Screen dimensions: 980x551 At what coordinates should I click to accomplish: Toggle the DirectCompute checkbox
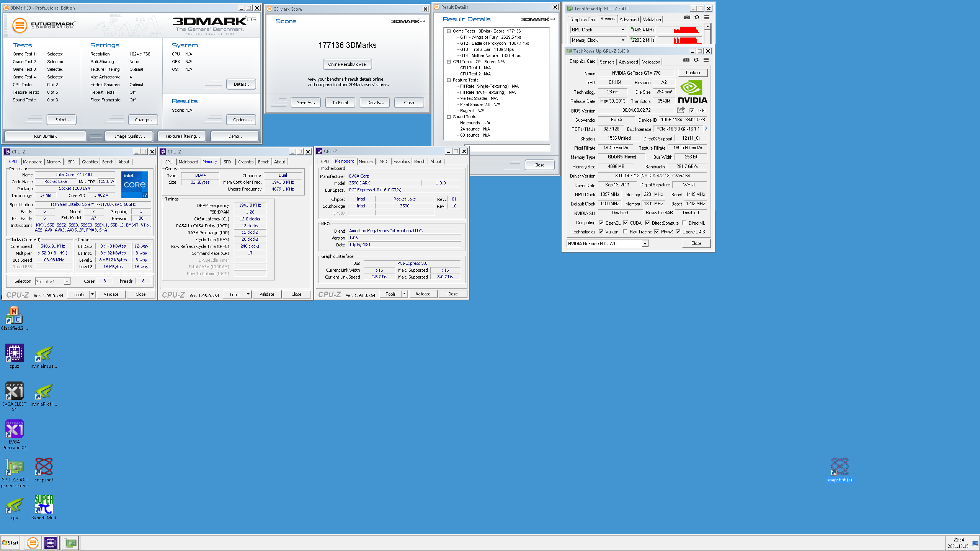point(647,223)
